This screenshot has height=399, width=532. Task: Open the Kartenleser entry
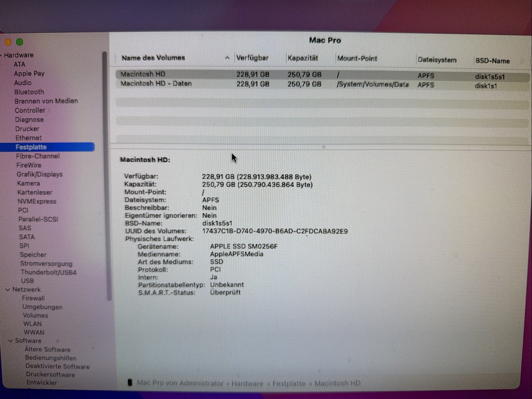click(x=35, y=192)
